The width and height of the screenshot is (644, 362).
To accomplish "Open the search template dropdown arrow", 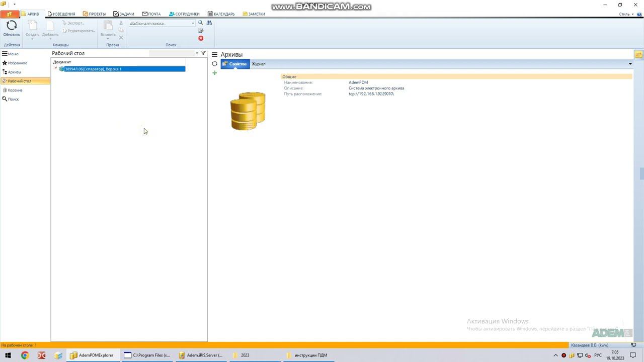I will coord(193,23).
